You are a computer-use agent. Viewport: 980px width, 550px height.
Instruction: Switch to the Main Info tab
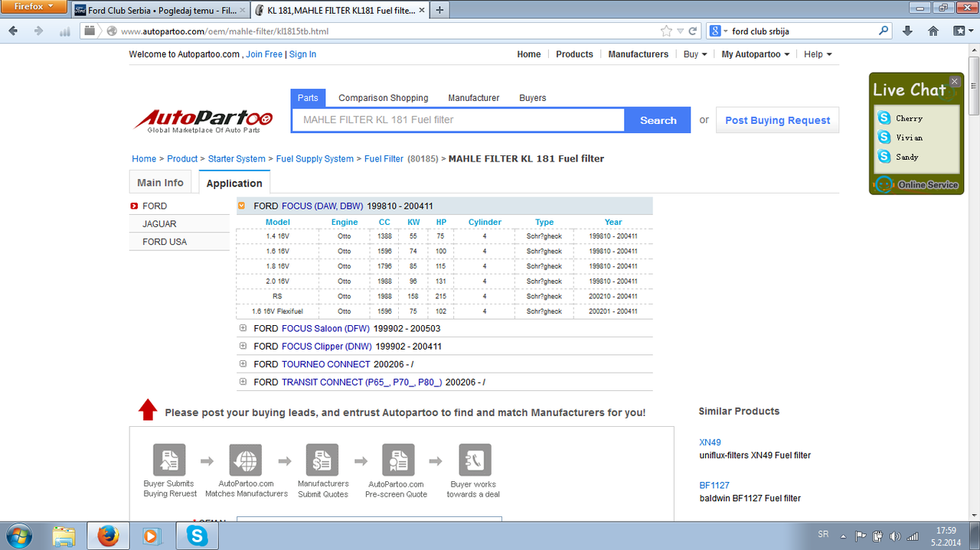coord(160,183)
